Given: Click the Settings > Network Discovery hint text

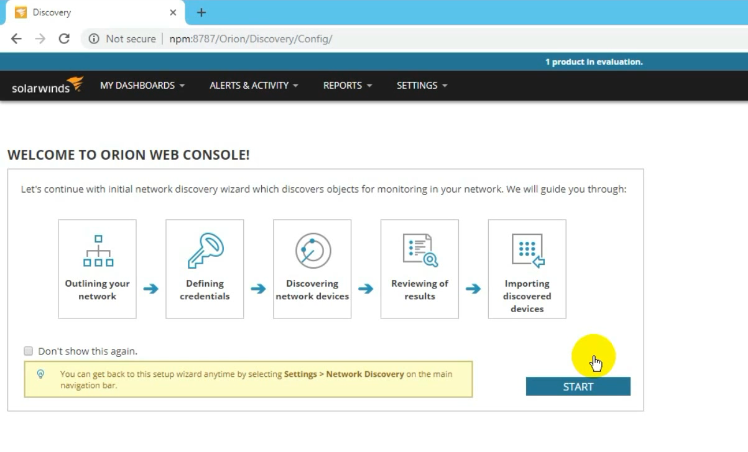Looking at the screenshot, I should [x=344, y=374].
